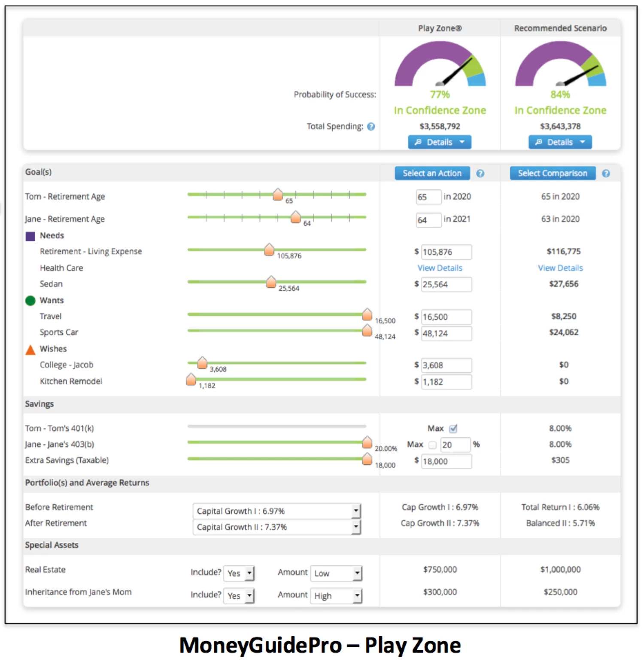Click the orange Wishes triangle icon
Screen dimensions: 644x661
pos(30,350)
